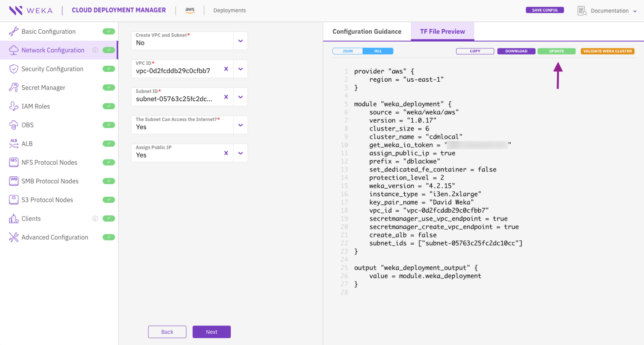The height and width of the screenshot is (345, 644).
Task: Expand the Create VPC and Subnet dropdown
Action: [x=241, y=41]
